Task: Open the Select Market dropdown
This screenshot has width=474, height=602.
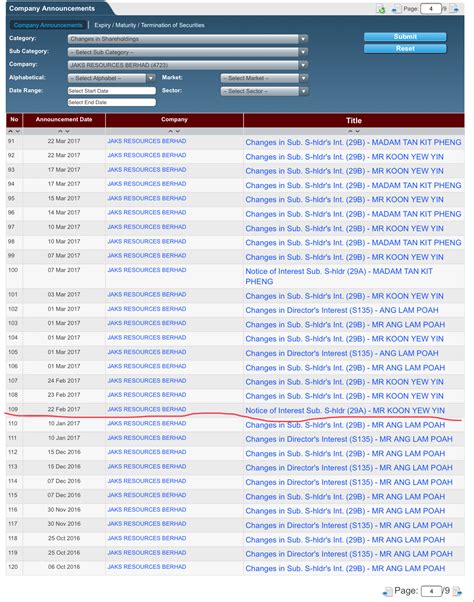Action: [264, 78]
